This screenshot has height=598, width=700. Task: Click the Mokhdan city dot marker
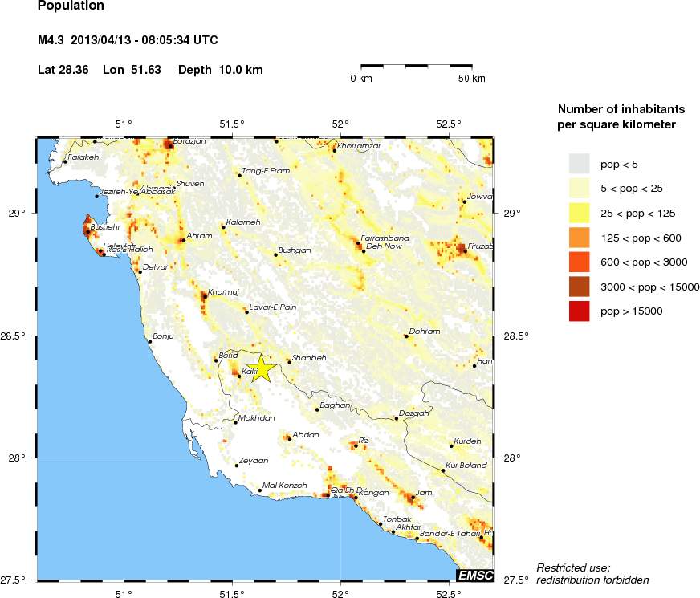point(235,422)
